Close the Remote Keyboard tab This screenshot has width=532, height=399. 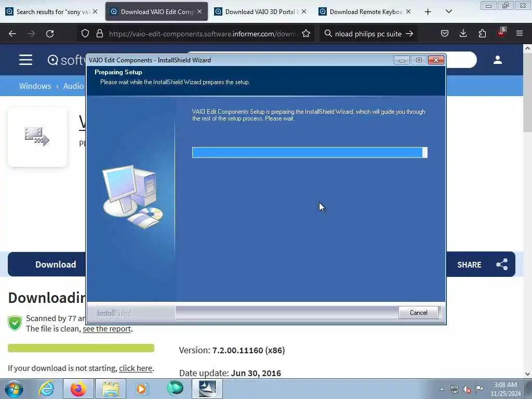click(408, 12)
